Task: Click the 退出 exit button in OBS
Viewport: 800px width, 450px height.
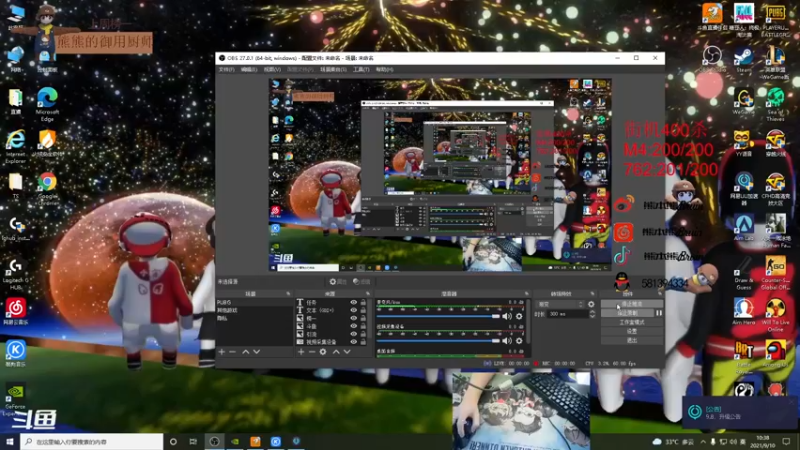Action: [632, 340]
